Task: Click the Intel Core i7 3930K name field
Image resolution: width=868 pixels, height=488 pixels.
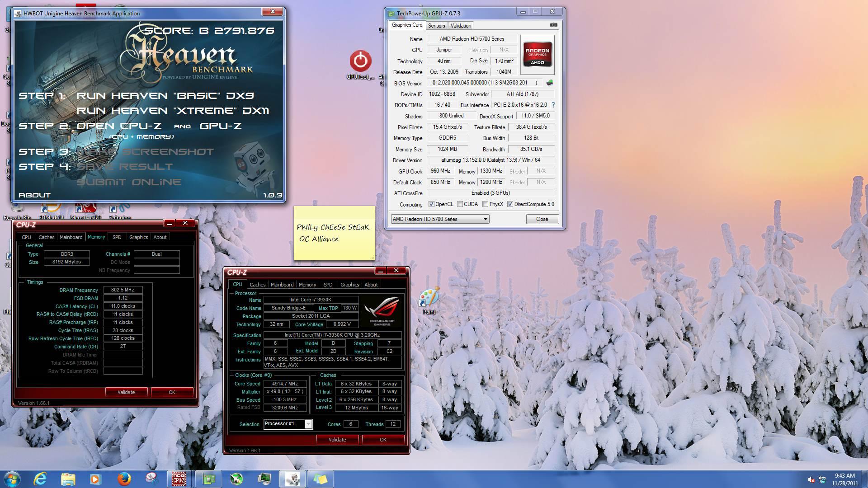Action: click(x=311, y=300)
